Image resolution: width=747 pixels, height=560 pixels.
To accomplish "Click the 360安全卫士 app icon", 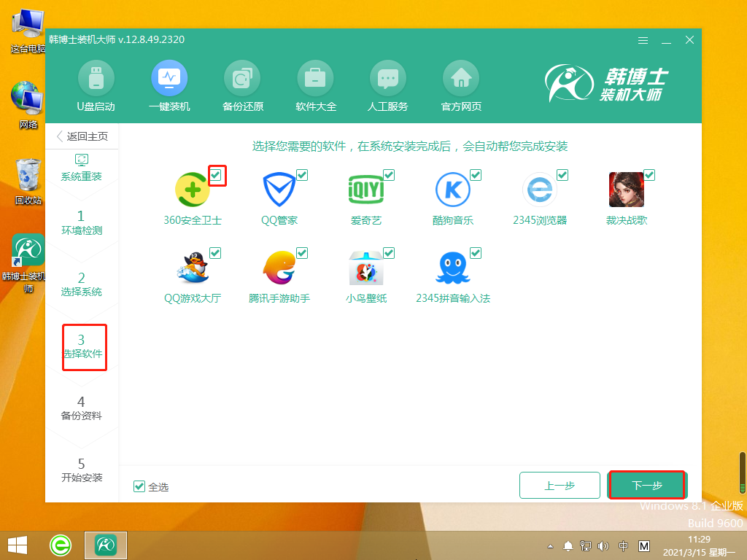I will (192, 188).
